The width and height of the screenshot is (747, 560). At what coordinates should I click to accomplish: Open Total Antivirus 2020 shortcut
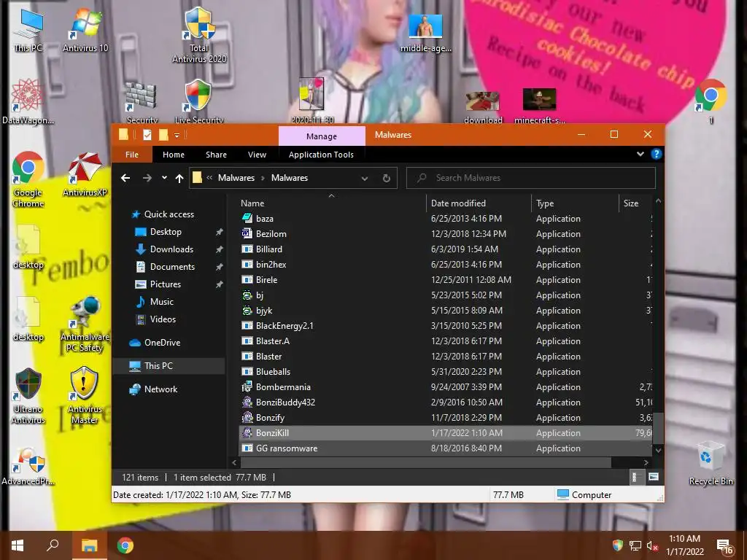click(x=199, y=36)
